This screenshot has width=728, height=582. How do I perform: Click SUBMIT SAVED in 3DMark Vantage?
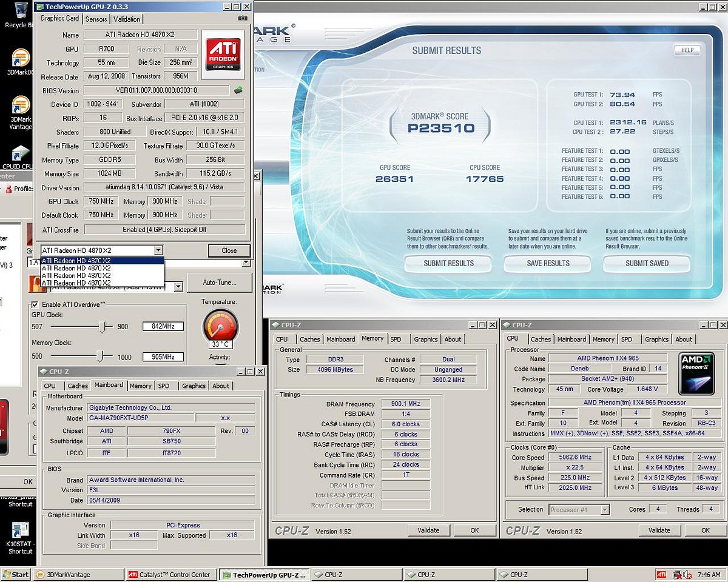[x=647, y=263]
